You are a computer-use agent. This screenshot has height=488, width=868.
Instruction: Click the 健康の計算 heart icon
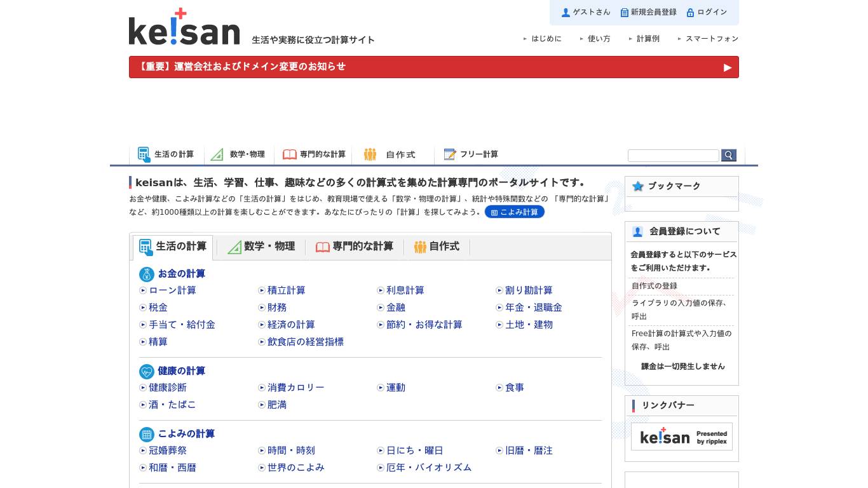pyautogui.click(x=147, y=372)
